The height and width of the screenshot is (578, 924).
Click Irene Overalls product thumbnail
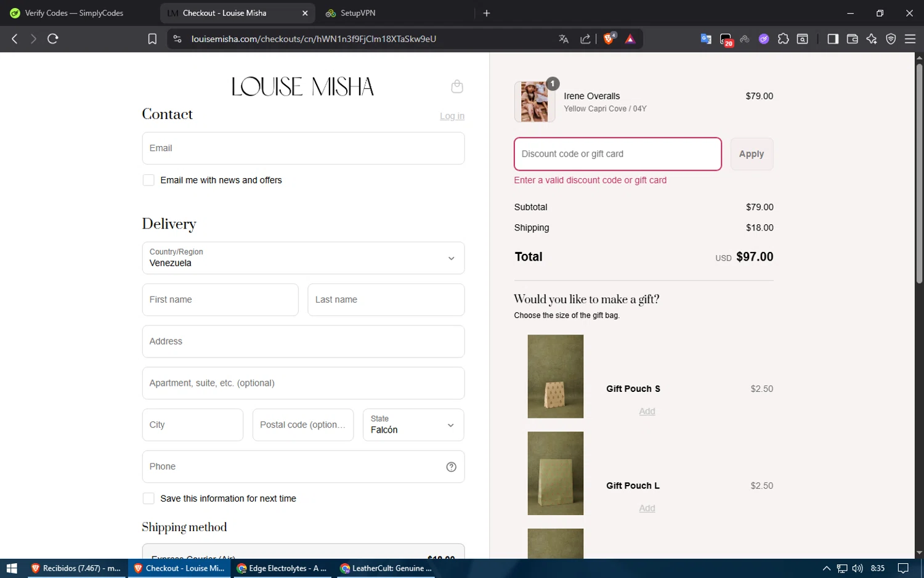[535, 102]
